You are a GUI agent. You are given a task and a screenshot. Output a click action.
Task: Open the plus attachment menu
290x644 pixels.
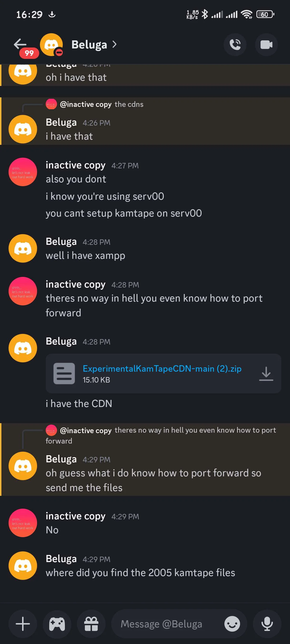[23, 624]
